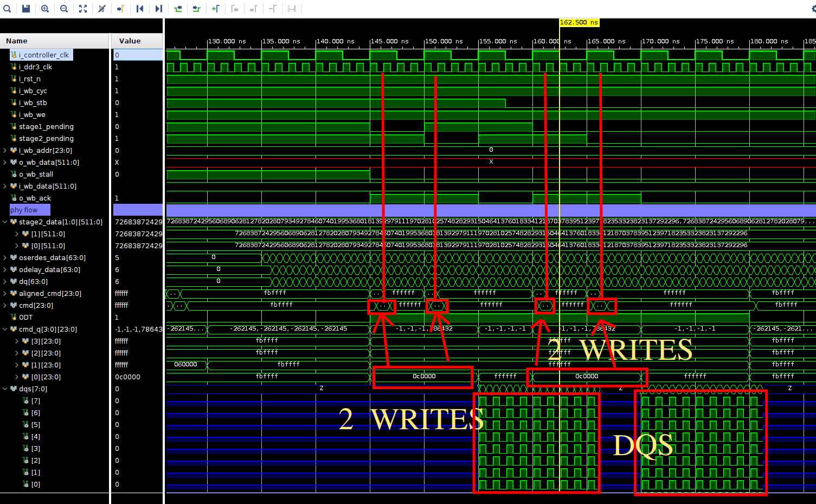Go to previous transition
816x504 pixels.
178,9
